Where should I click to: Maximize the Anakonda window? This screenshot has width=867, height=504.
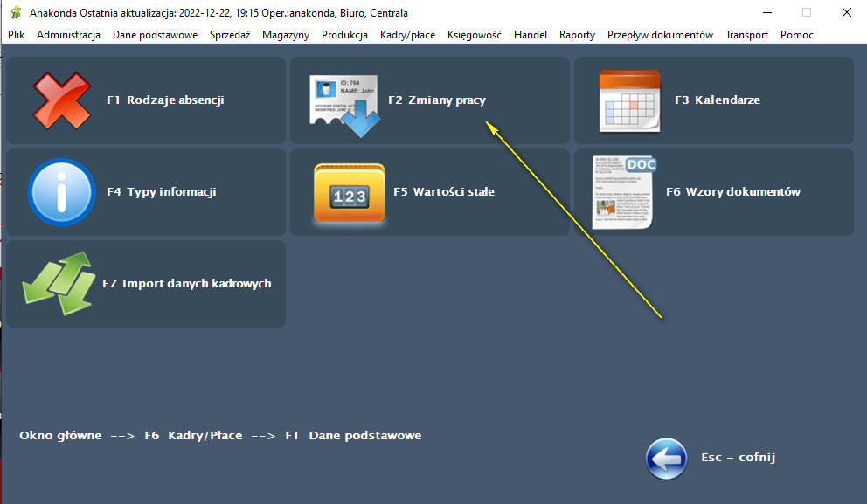point(806,13)
